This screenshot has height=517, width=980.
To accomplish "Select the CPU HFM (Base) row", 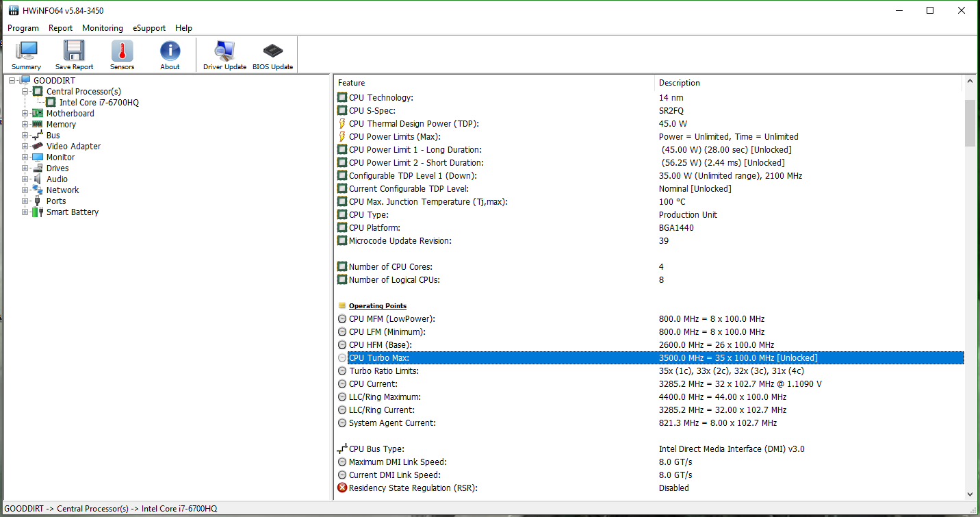I will [x=649, y=345].
